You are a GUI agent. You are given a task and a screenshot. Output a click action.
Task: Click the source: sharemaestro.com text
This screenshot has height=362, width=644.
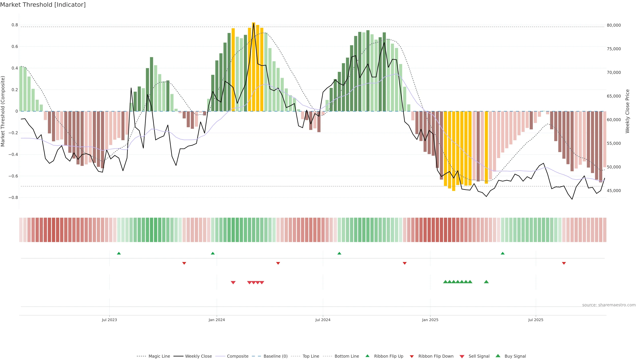609,305
